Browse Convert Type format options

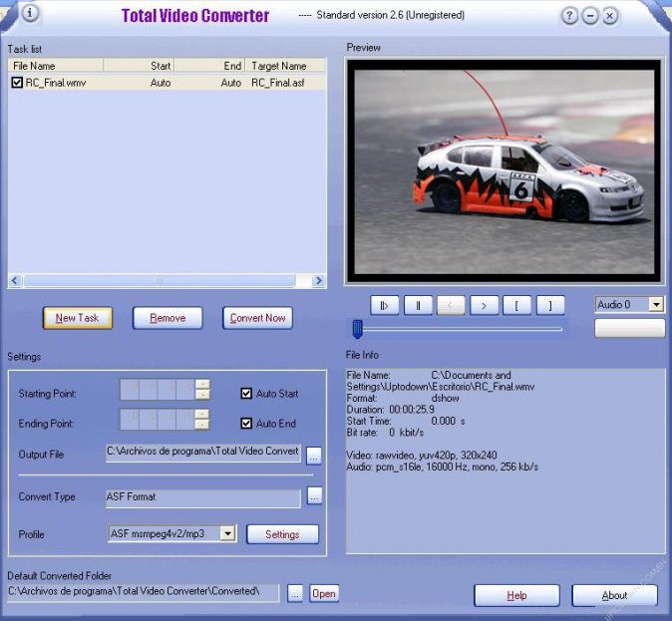pyautogui.click(x=315, y=496)
